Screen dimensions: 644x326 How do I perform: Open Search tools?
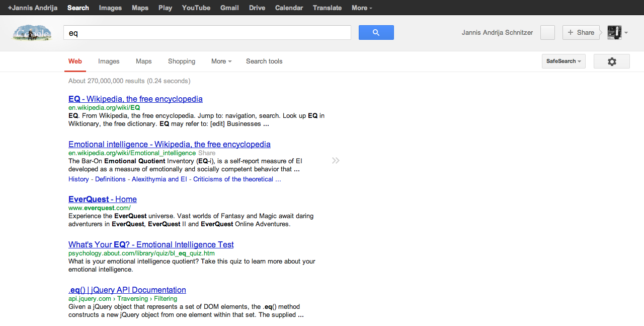(264, 61)
